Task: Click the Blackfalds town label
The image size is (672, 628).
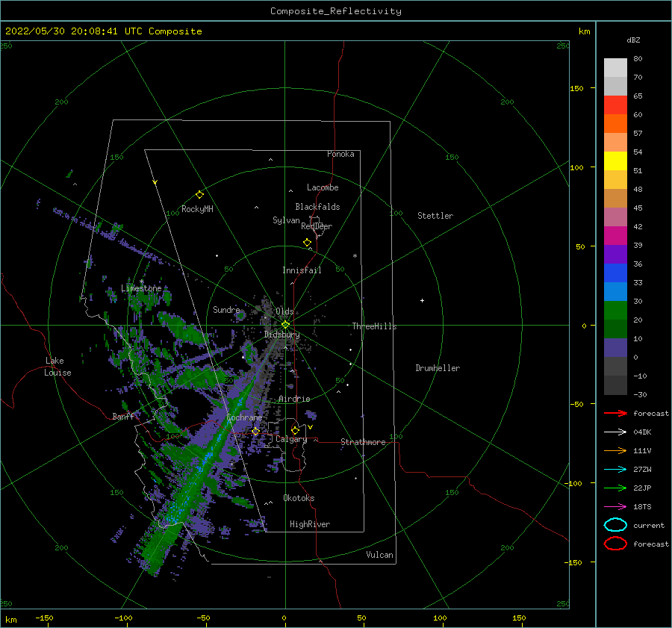Action: 317,207
